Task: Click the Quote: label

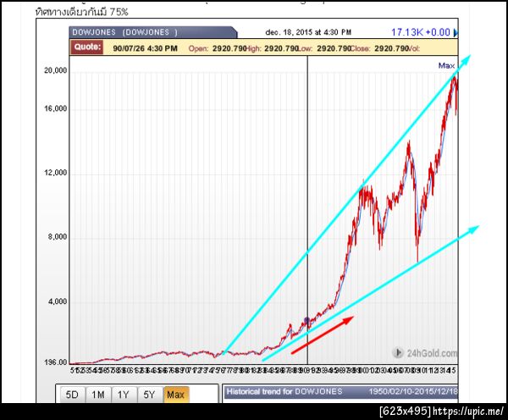Action: pyautogui.click(x=86, y=47)
